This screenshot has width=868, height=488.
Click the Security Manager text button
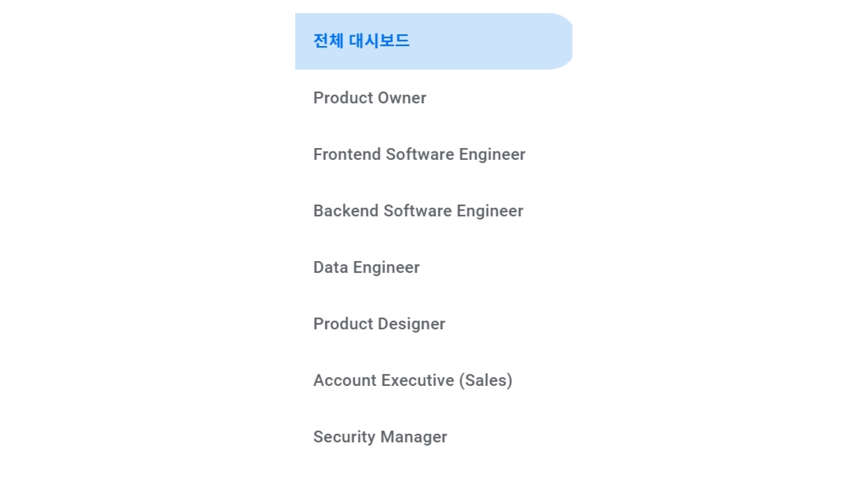click(380, 436)
